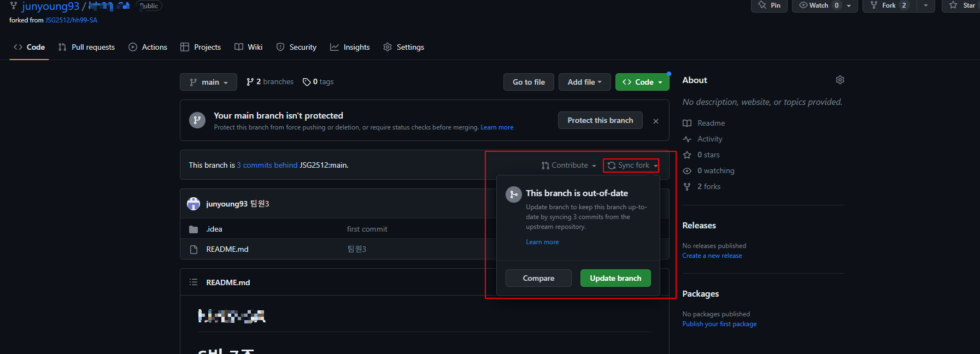Toggle the Sync fork dropdown
The image size is (980, 354).
tap(631, 165)
